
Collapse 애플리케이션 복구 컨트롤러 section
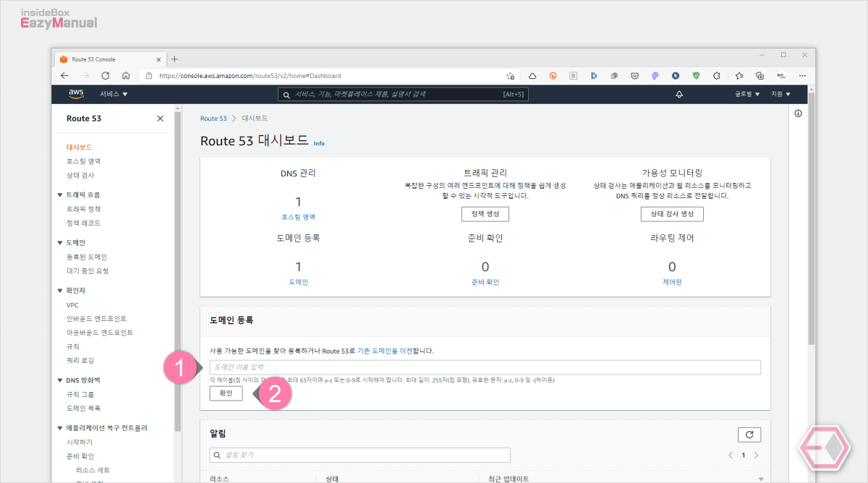tap(60, 428)
